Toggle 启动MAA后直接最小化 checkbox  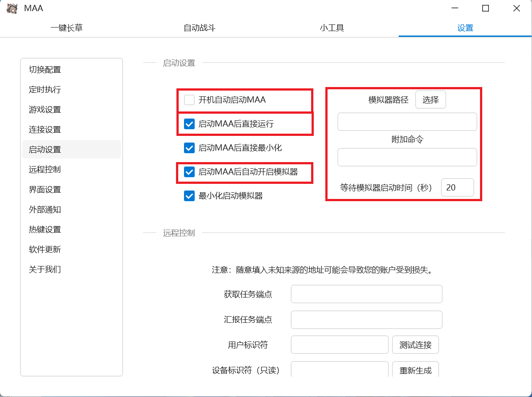pyautogui.click(x=190, y=148)
